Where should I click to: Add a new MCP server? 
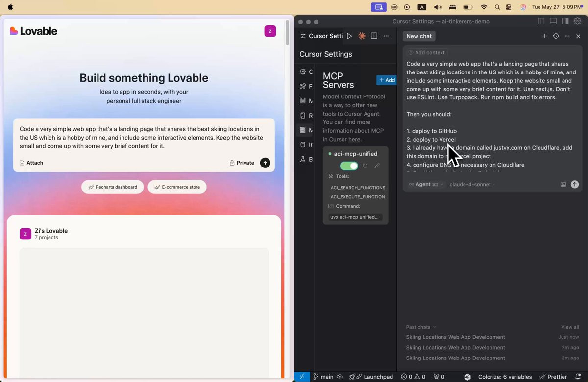387,80
